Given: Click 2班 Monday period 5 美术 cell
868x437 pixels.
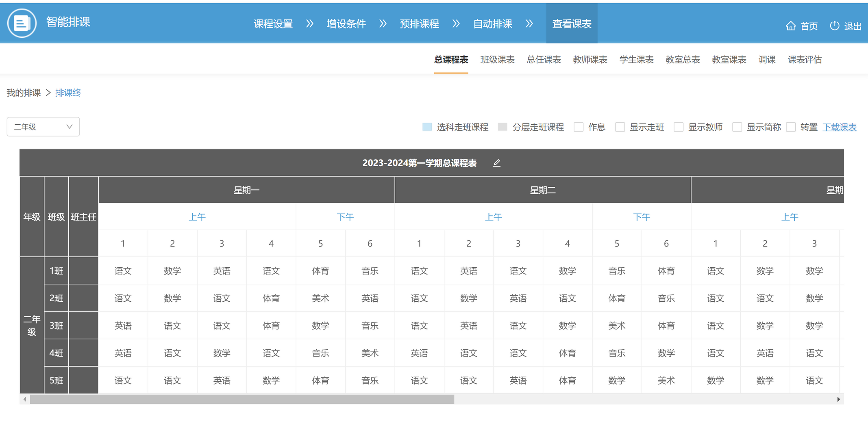Looking at the screenshot, I should (x=320, y=298).
